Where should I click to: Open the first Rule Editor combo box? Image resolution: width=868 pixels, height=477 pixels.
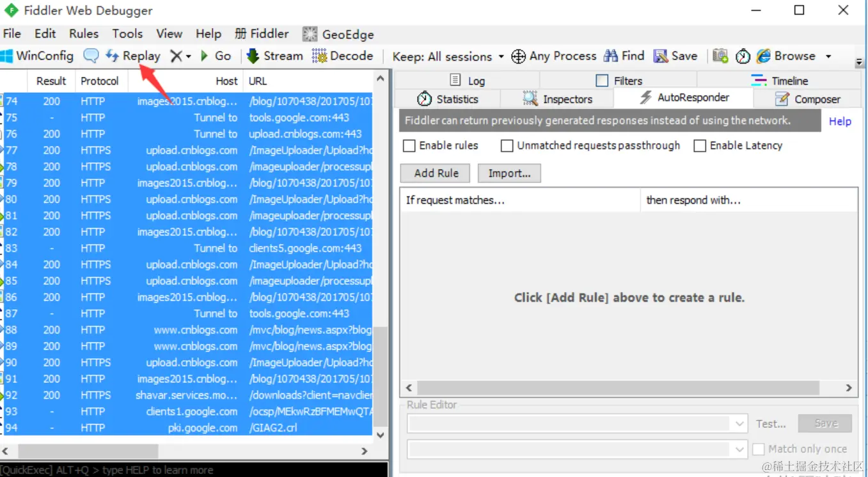pyautogui.click(x=577, y=424)
